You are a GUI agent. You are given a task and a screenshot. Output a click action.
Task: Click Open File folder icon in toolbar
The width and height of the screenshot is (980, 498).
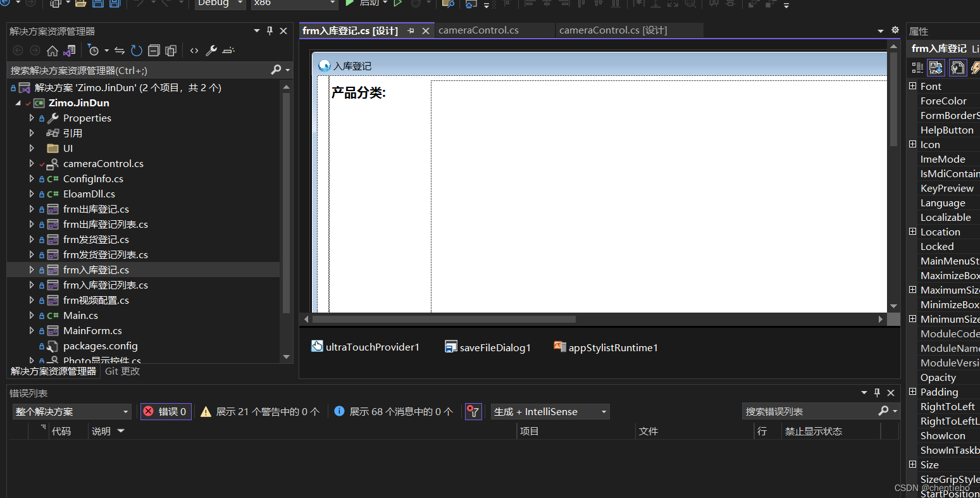pyautogui.click(x=81, y=4)
